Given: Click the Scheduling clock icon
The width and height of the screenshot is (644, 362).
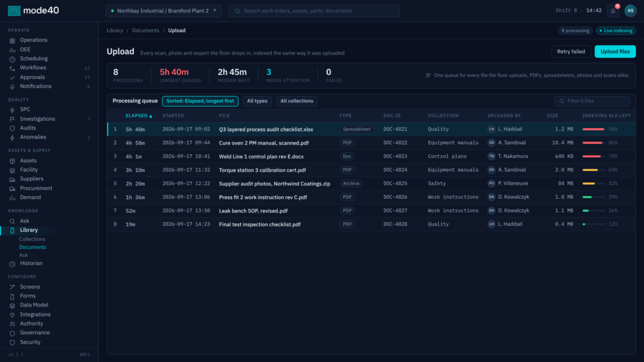Looking at the screenshot, I should [13, 59].
